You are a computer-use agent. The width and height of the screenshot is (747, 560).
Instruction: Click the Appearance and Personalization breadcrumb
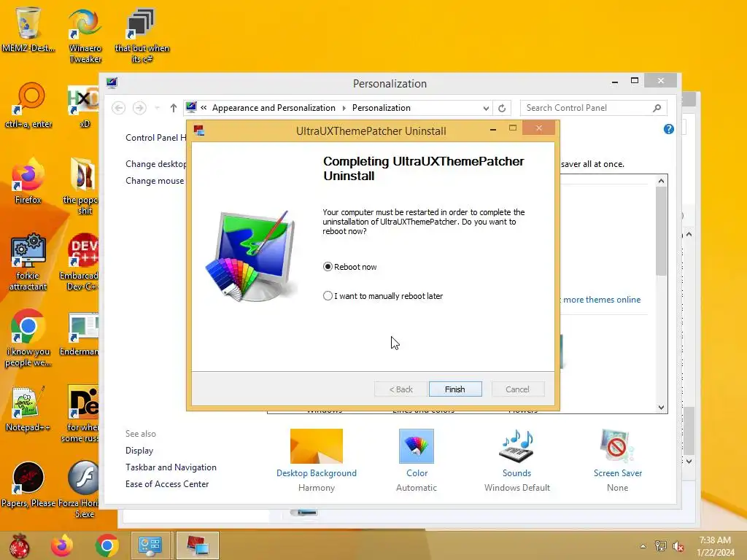pos(274,108)
